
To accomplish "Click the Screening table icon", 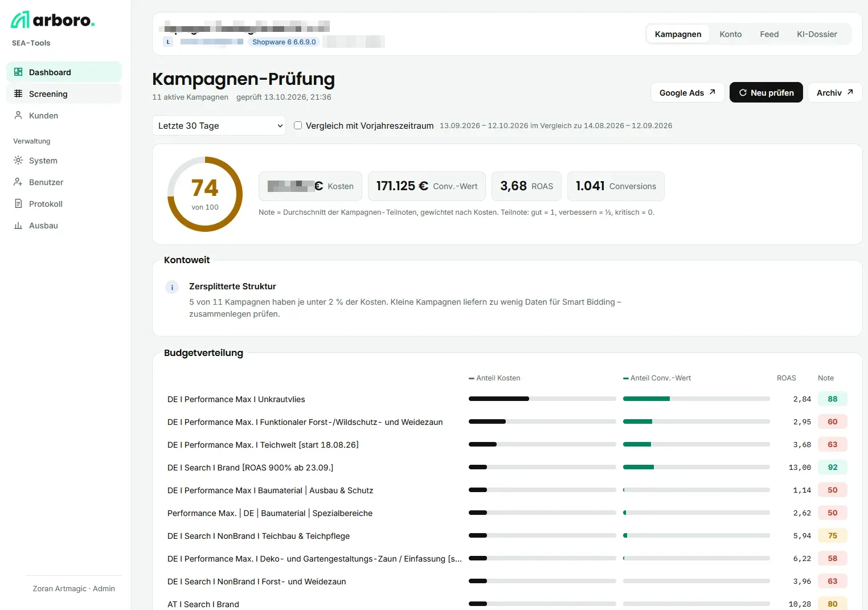I will (x=18, y=94).
